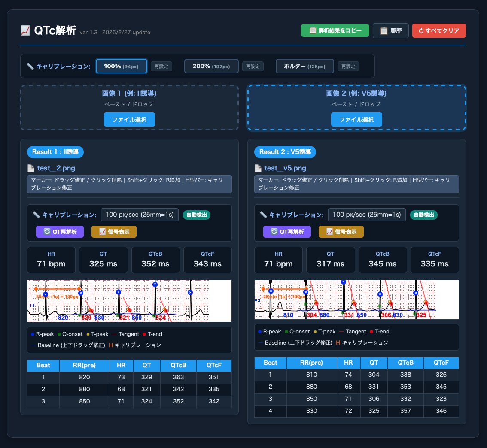Click the T-end red marker above QT value 325 in V5
The width and height of the screenshot is (487, 448).
426,303
